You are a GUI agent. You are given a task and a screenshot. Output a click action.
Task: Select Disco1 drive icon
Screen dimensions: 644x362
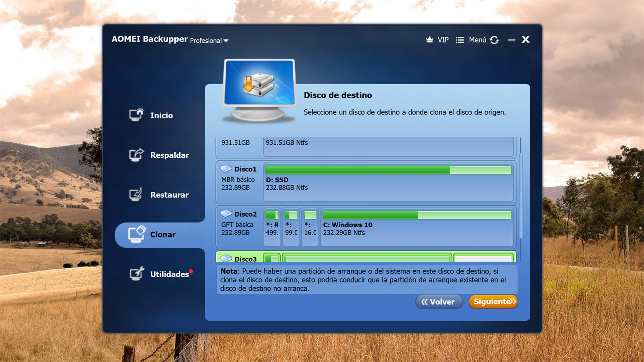click(x=226, y=169)
